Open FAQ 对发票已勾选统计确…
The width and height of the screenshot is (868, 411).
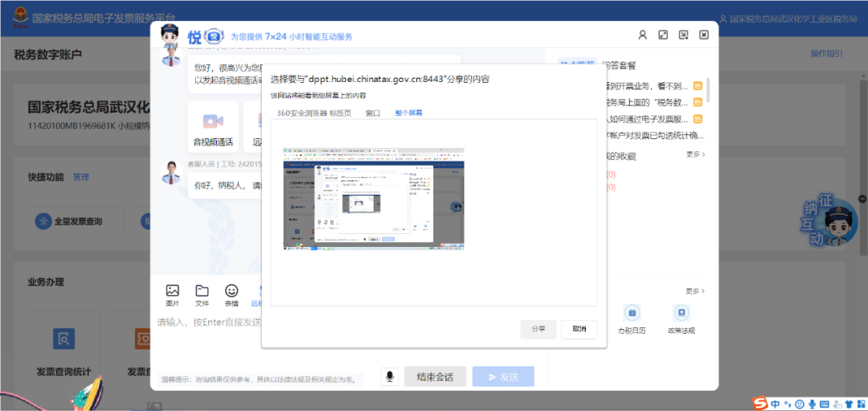653,136
